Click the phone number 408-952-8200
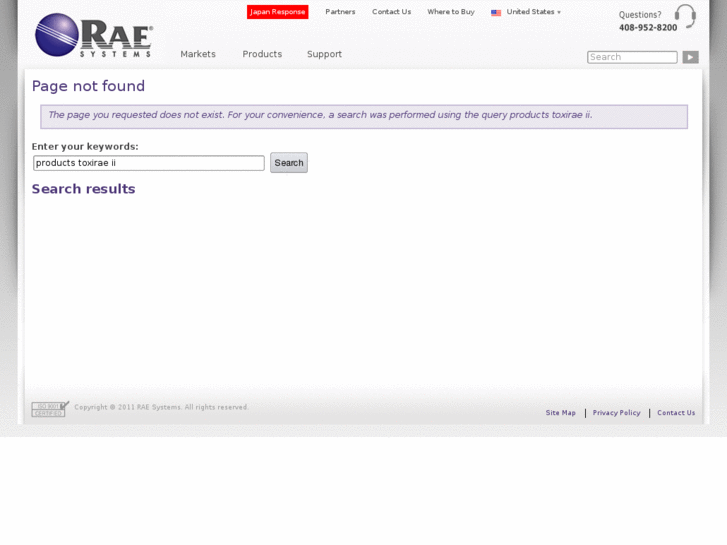Image resolution: width=727 pixels, height=545 pixels. tap(648, 27)
